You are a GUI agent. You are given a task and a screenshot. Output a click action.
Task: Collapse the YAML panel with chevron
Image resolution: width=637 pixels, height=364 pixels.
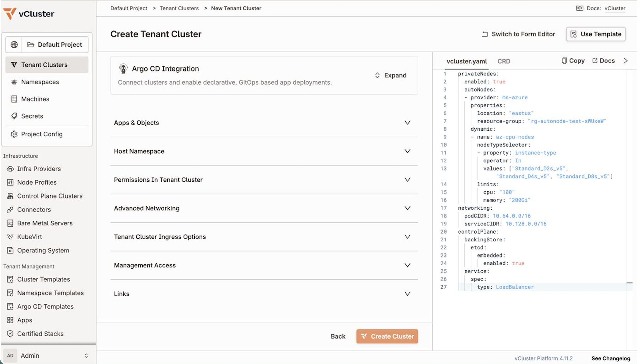click(625, 61)
